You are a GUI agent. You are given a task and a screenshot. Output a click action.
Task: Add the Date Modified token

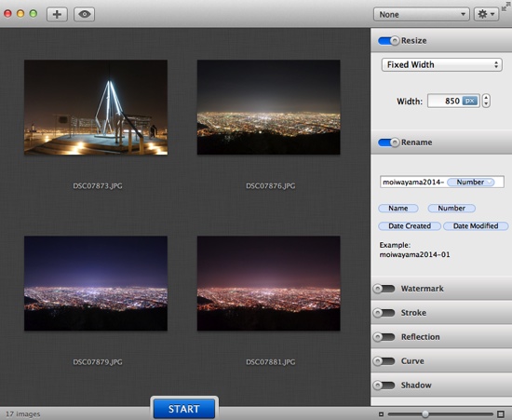[x=476, y=226]
